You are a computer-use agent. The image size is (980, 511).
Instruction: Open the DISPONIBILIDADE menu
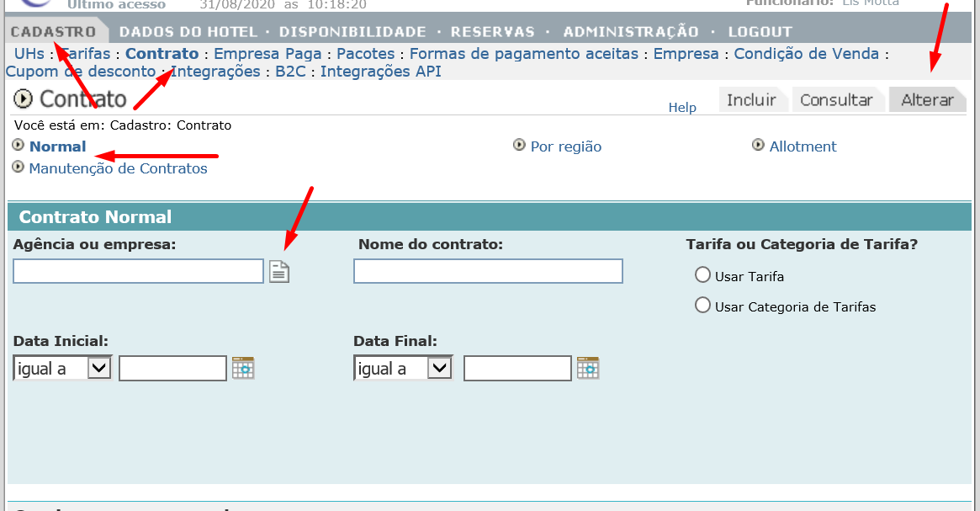(352, 31)
